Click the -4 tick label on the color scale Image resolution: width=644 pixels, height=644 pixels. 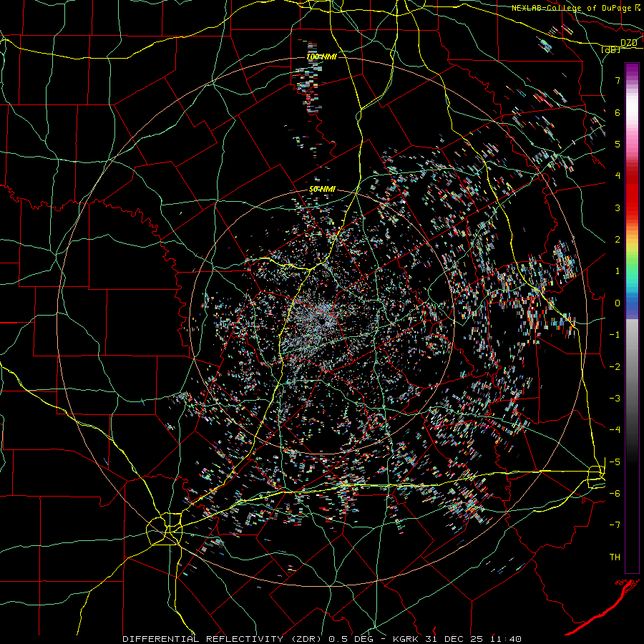coord(615,430)
